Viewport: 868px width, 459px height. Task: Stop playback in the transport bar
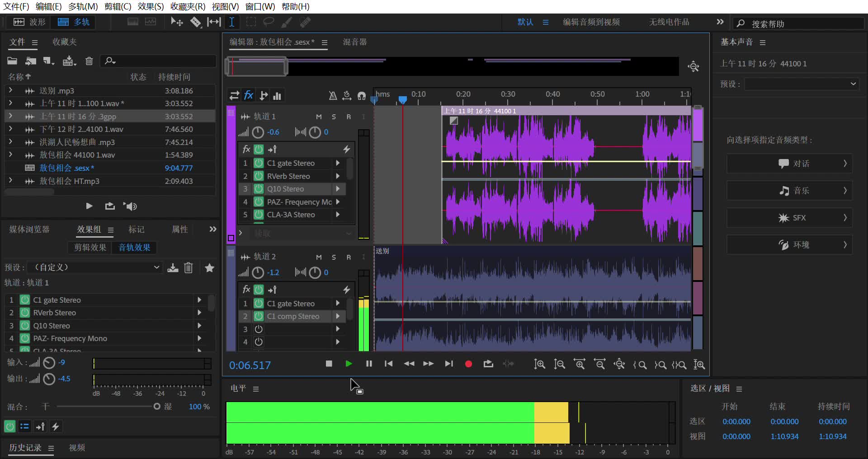coord(329,364)
